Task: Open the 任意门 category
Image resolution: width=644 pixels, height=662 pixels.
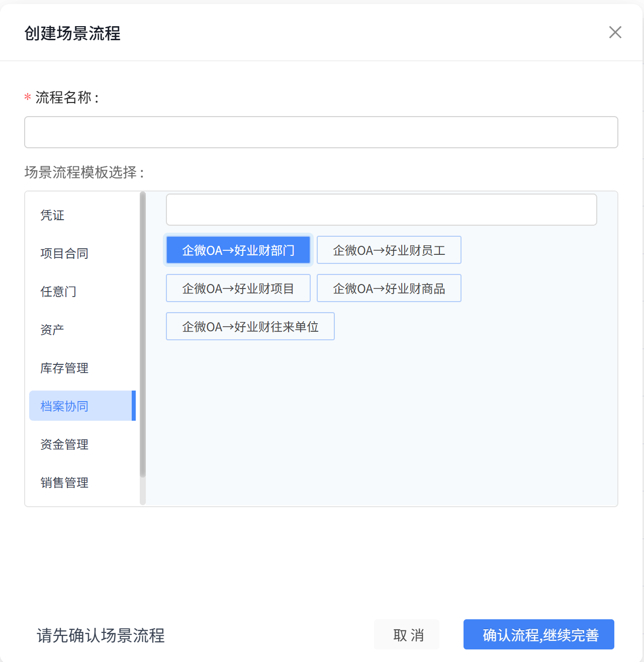Action: click(x=58, y=292)
